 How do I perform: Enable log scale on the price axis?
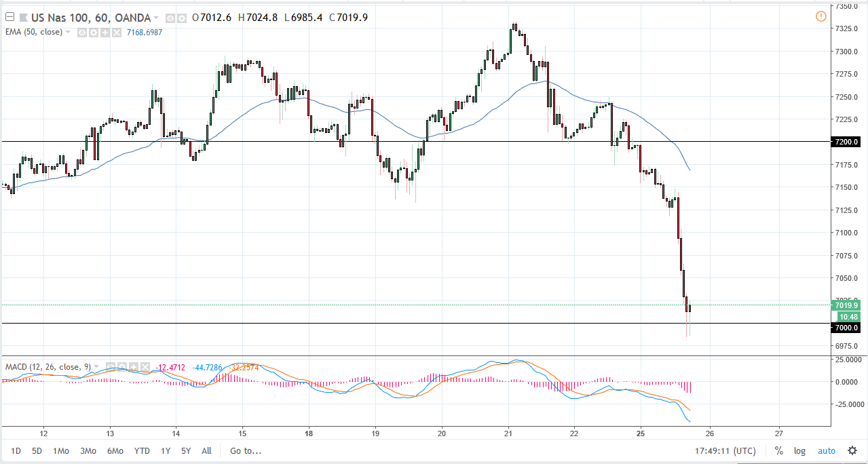click(x=799, y=450)
